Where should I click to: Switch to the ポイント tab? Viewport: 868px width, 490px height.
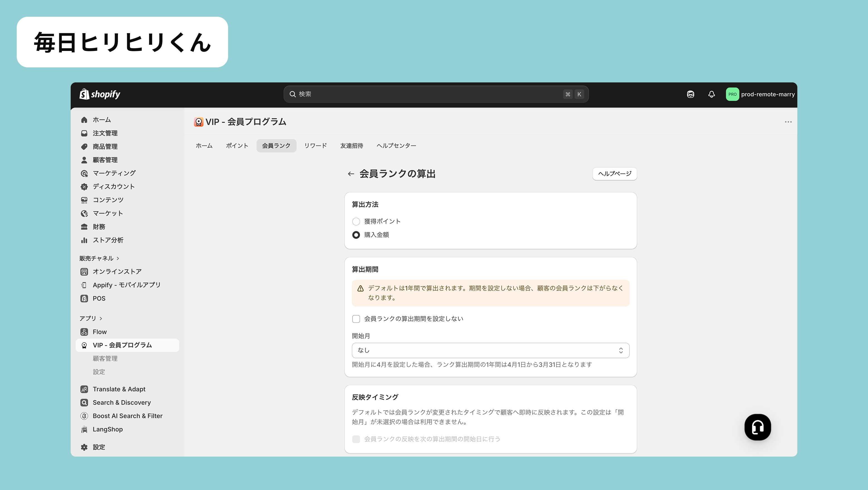pos(237,146)
